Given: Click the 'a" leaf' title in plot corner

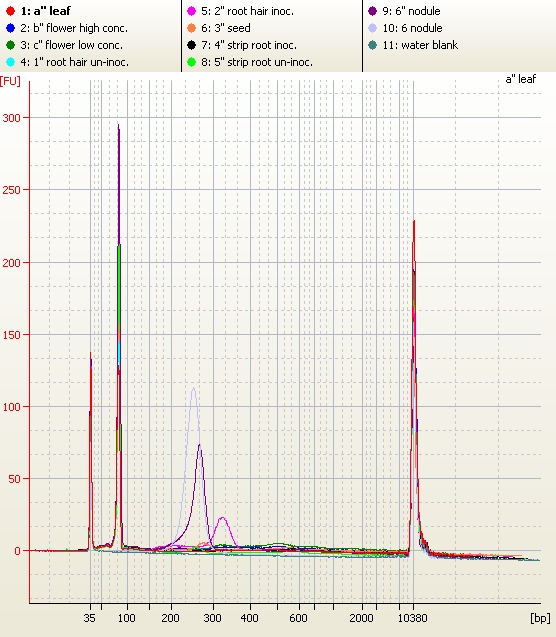Looking at the screenshot, I should [521, 79].
